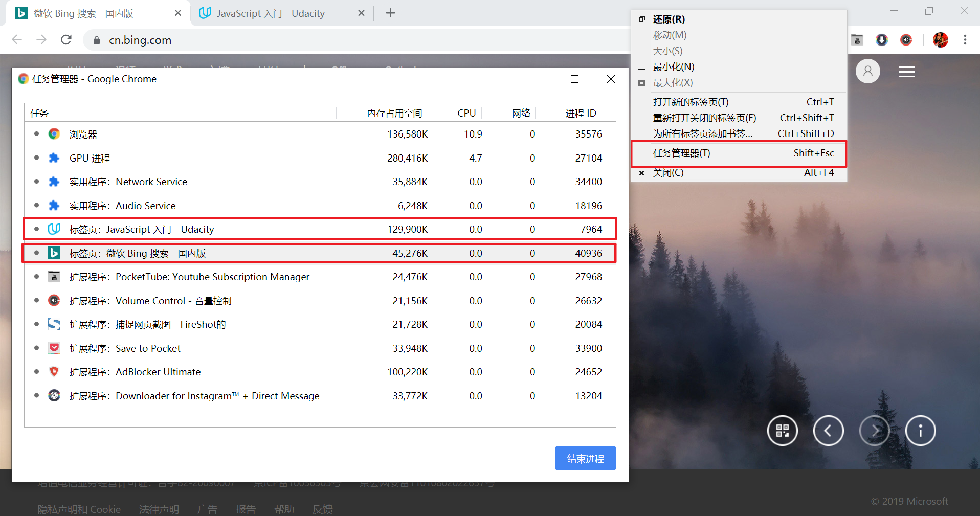Open the Bing hamburger menu

[x=907, y=72]
